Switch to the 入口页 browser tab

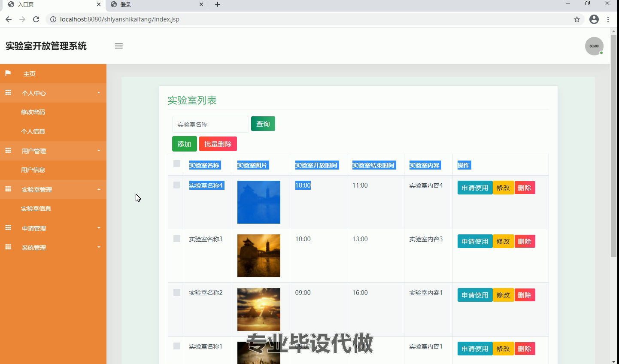[53, 5]
